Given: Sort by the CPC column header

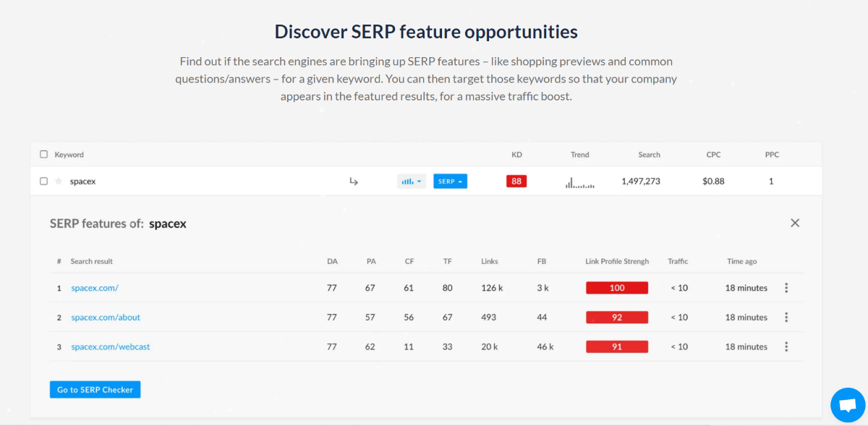Looking at the screenshot, I should pyautogui.click(x=713, y=155).
